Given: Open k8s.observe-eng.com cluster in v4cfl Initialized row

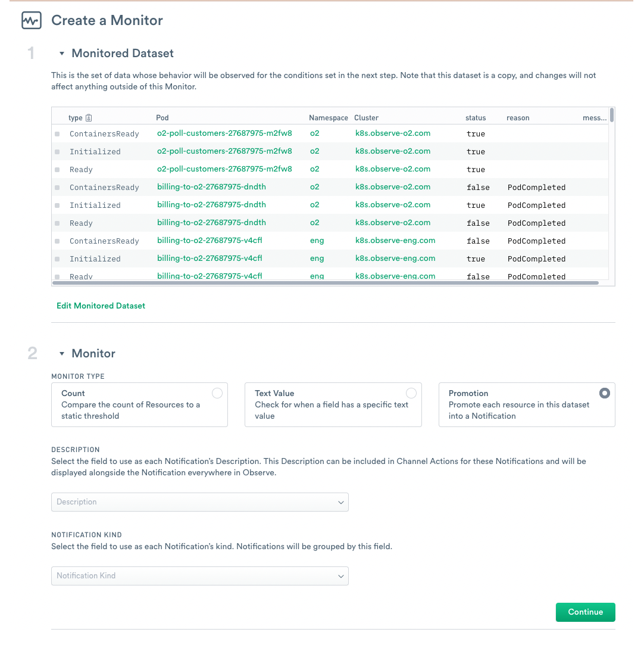Looking at the screenshot, I should (x=395, y=258).
